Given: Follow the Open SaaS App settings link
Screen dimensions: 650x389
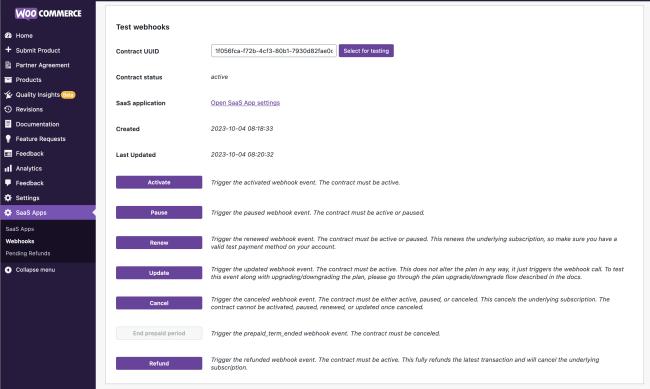Looking at the screenshot, I should (245, 102).
